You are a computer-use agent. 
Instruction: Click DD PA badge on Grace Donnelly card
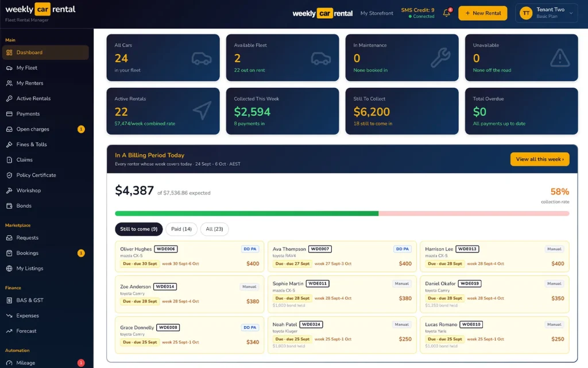[x=250, y=327]
